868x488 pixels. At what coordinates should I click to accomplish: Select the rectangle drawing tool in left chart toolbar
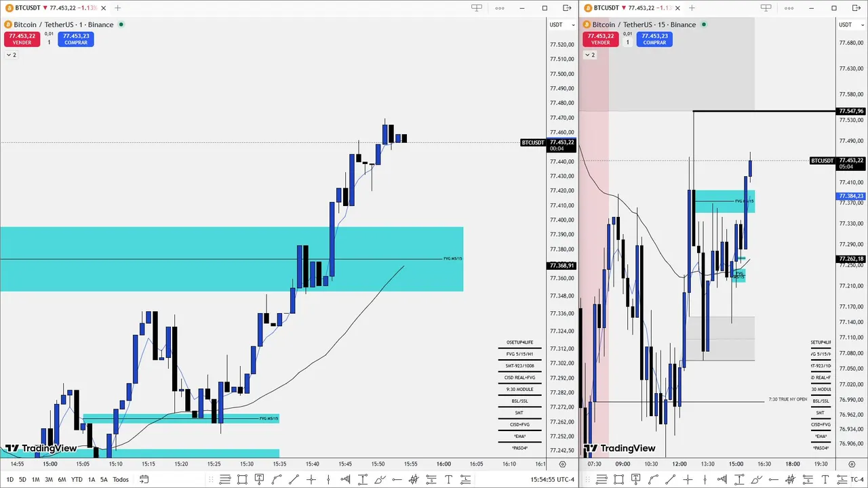coord(242,479)
